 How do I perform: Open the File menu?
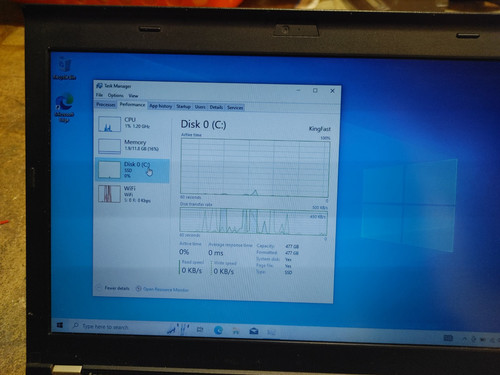[99, 95]
